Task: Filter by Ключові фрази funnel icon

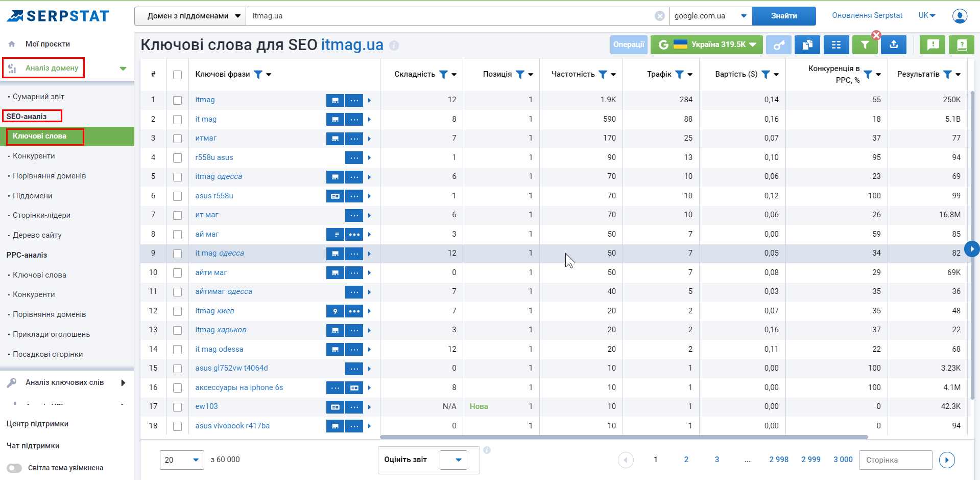Action: (x=258, y=75)
